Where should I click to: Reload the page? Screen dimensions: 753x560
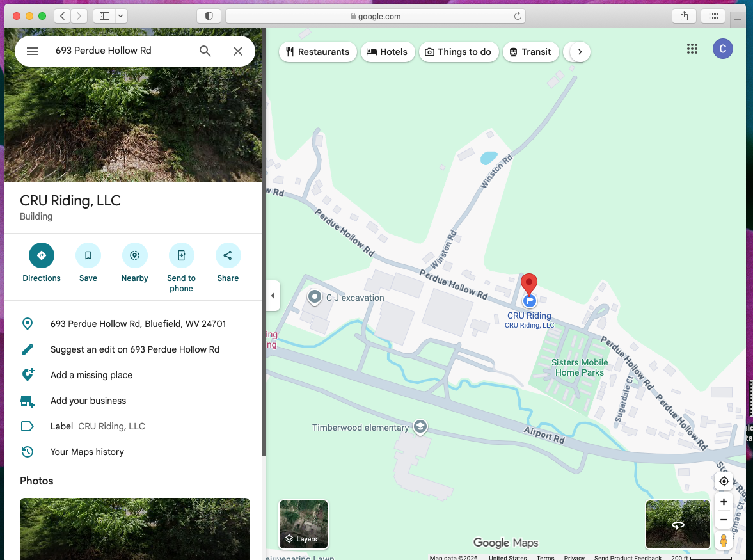pyautogui.click(x=517, y=16)
